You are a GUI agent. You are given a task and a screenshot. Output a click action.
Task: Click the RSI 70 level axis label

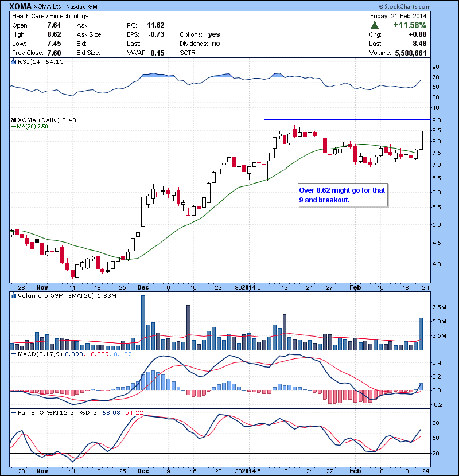pos(435,77)
